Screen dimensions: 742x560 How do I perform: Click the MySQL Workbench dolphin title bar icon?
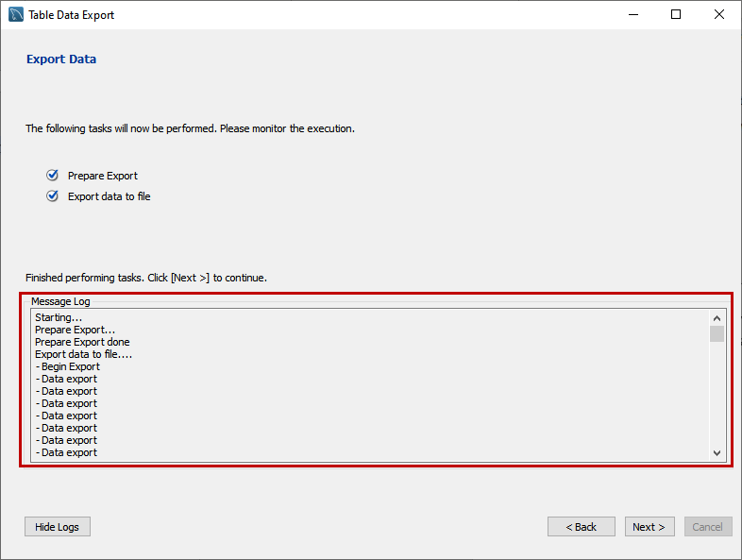[16, 15]
